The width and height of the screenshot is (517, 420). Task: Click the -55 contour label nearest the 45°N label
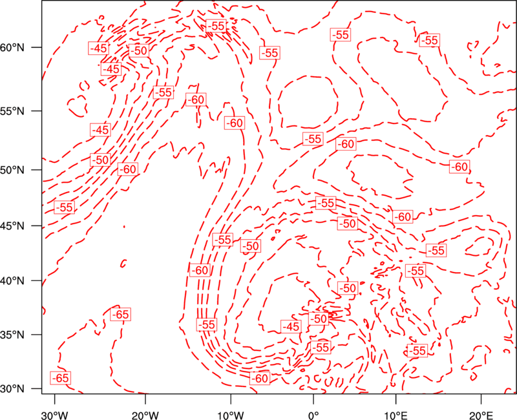[64, 207]
